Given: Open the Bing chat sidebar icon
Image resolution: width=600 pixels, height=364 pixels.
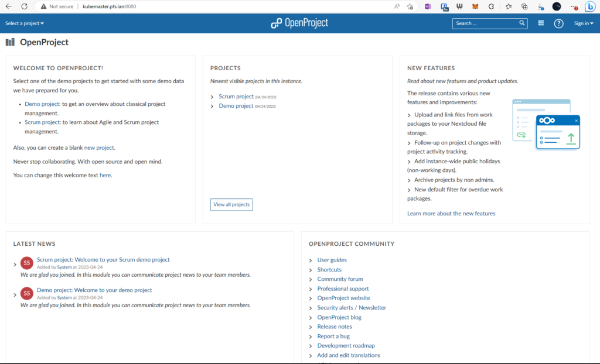Looking at the screenshot, I should click(590, 6).
